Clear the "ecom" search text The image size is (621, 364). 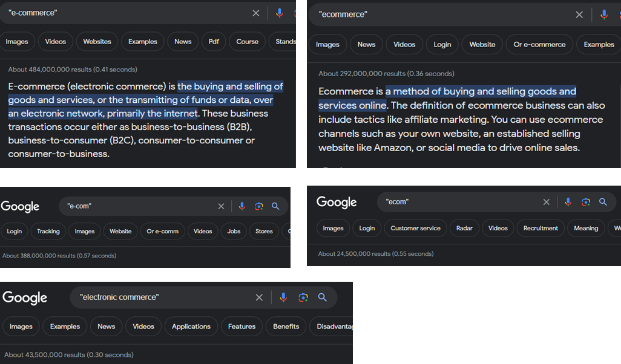click(x=546, y=202)
